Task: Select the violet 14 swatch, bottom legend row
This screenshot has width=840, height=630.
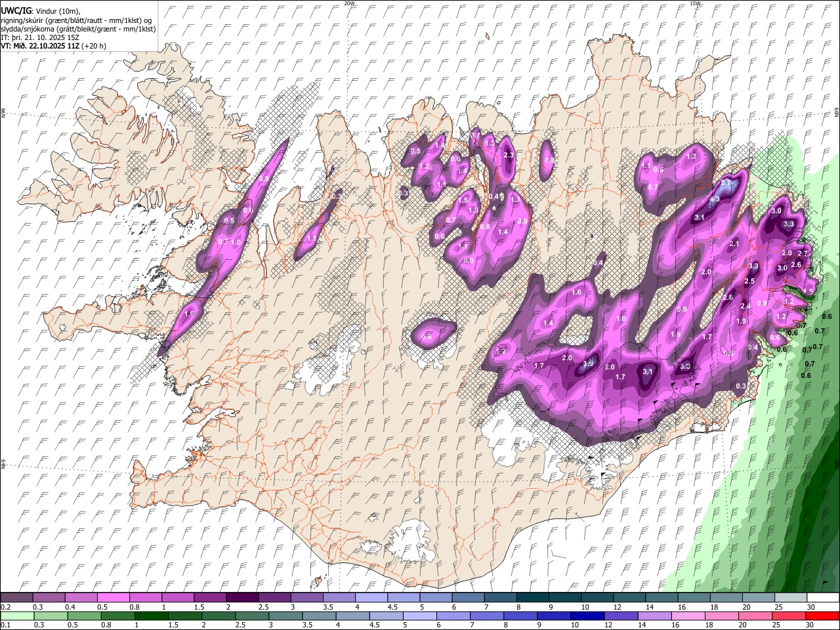Action: click(655, 616)
